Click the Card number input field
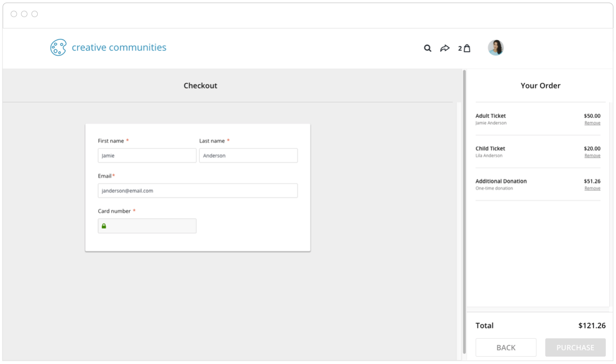This screenshot has height=364, width=616. [147, 226]
